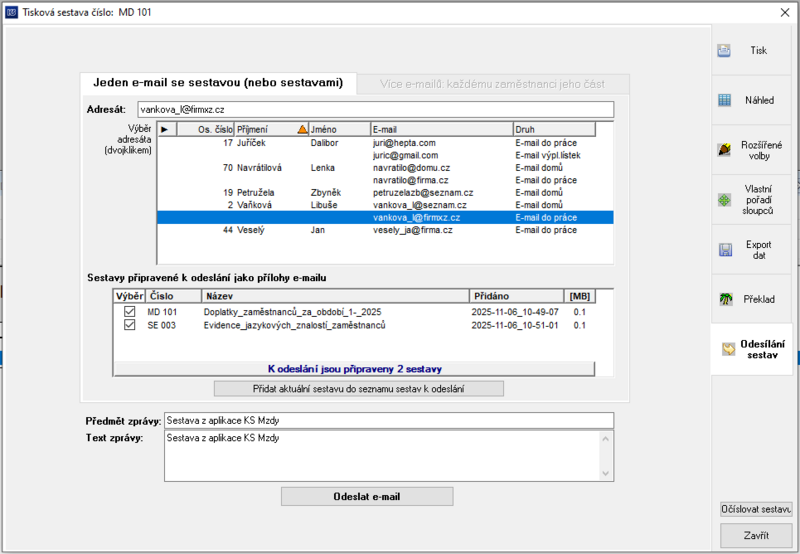Sort by the Druh column header
800x554 pixels.
click(554, 130)
